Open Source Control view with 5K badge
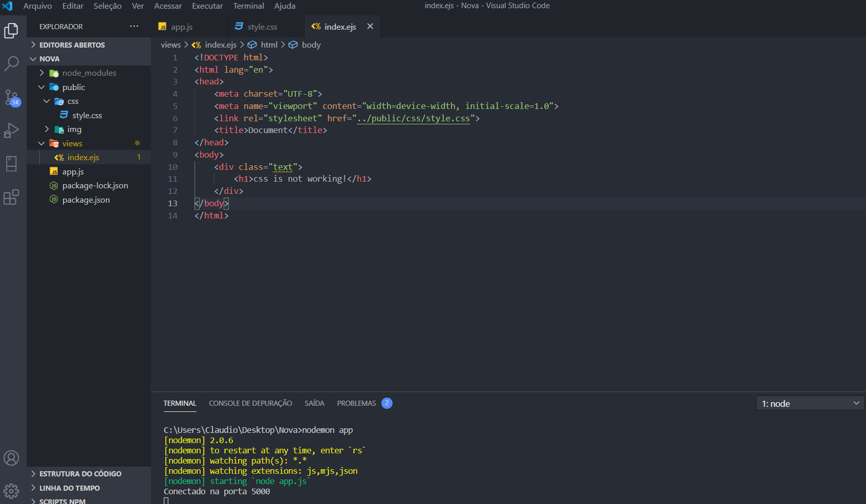 pos(12,98)
